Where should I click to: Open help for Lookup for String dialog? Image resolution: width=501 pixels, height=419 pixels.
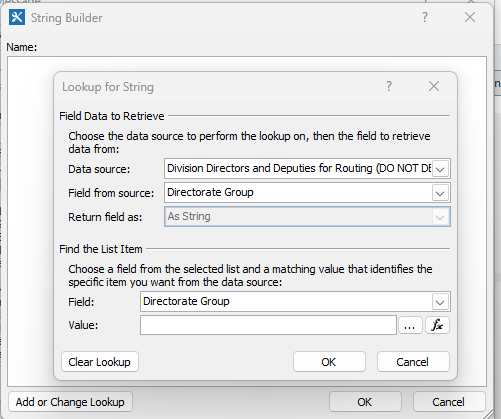[389, 86]
